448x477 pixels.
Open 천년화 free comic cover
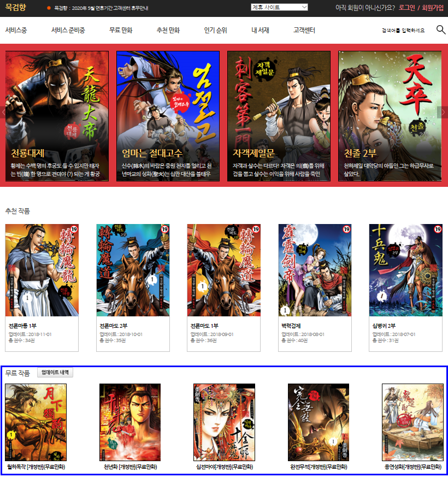tap(130, 422)
